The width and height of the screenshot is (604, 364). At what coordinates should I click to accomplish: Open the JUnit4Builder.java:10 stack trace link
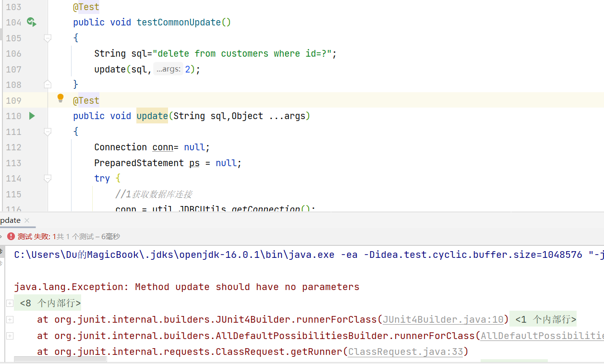pyautogui.click(x=442, y=319)
